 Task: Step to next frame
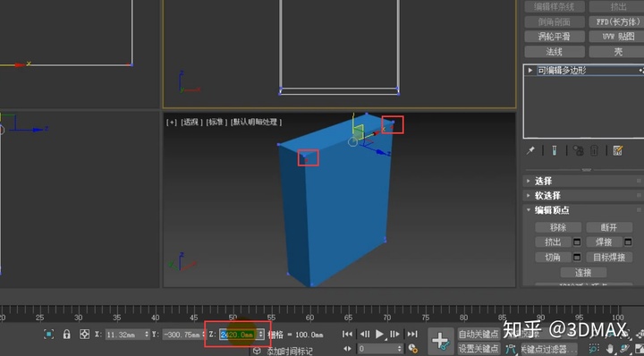[x=394, y=335]
